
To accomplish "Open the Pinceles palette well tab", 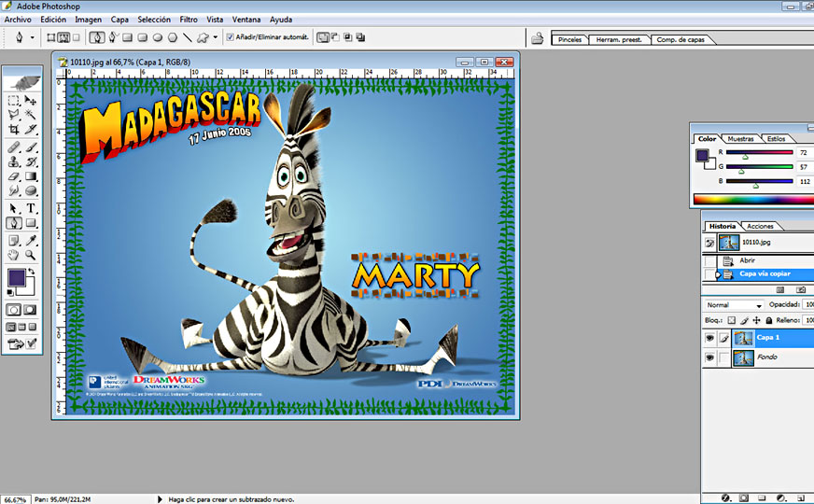I will 569,39.
